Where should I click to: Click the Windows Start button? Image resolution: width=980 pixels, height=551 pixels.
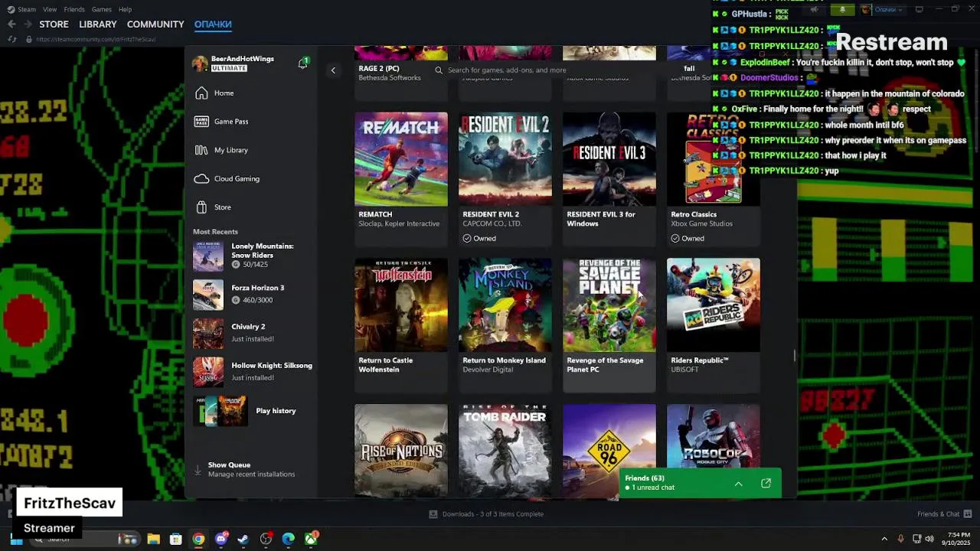[x=16, y=540]
